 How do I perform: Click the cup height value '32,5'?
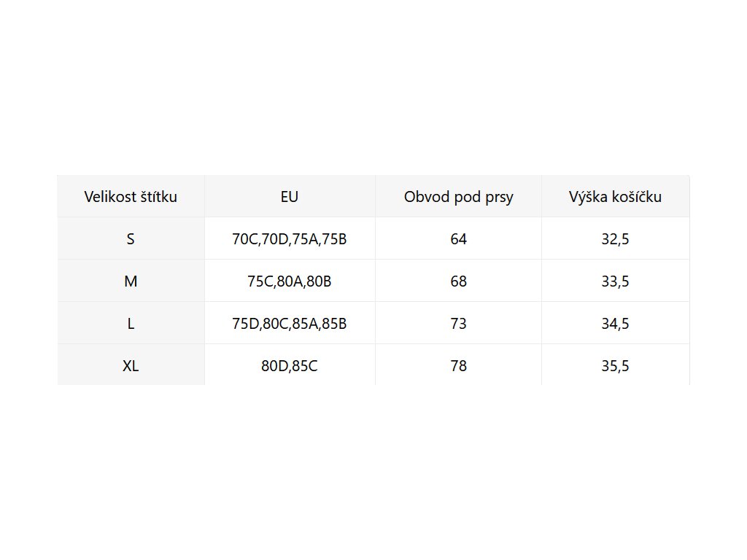click(x=615, y=238)
